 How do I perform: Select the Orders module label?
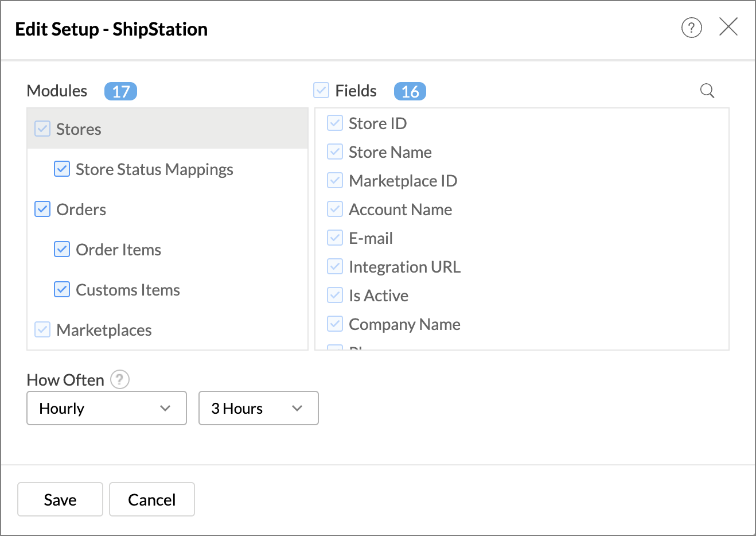(81, 209)
